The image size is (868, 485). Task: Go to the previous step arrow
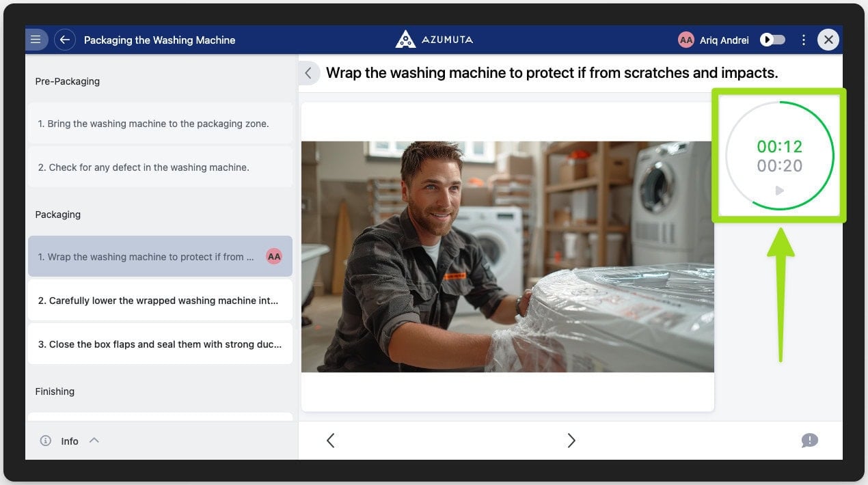[x=331, y=441]
